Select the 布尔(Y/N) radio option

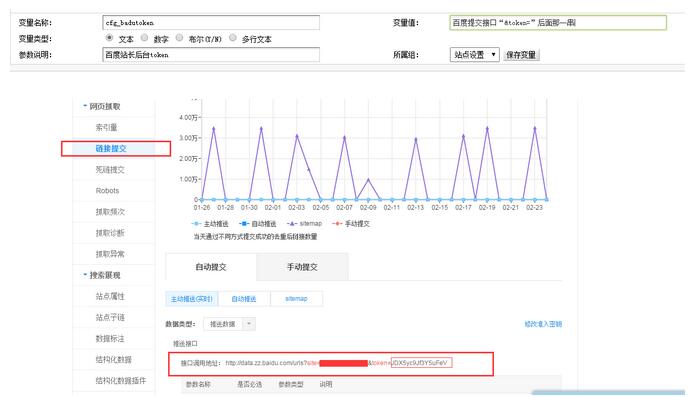[x=179, y=38]
